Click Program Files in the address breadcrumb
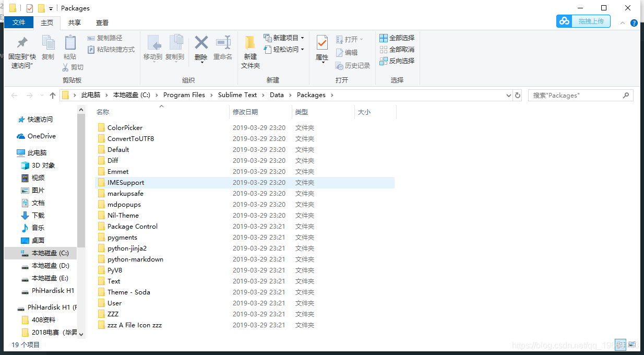 184,95
